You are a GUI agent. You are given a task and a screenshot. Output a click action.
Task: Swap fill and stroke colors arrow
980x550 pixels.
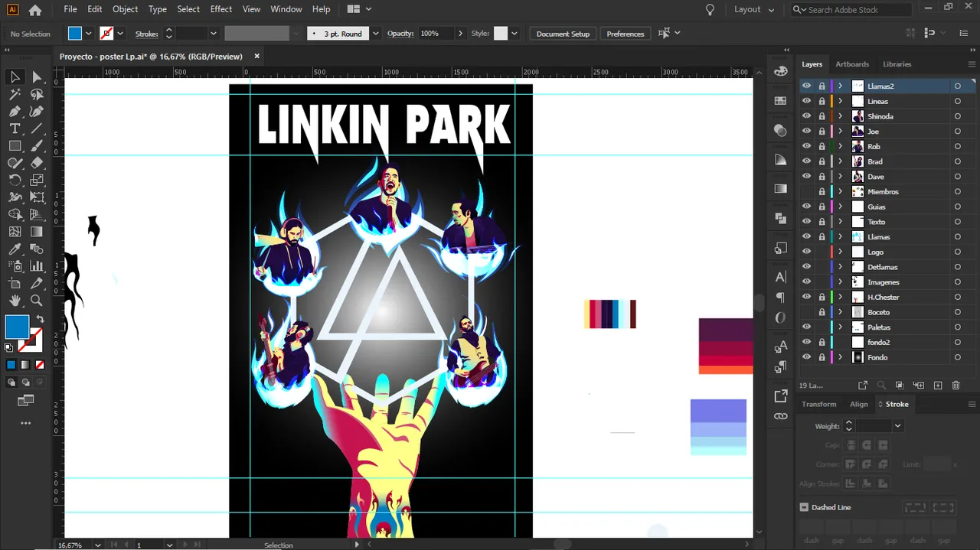(x=40, y=319)
